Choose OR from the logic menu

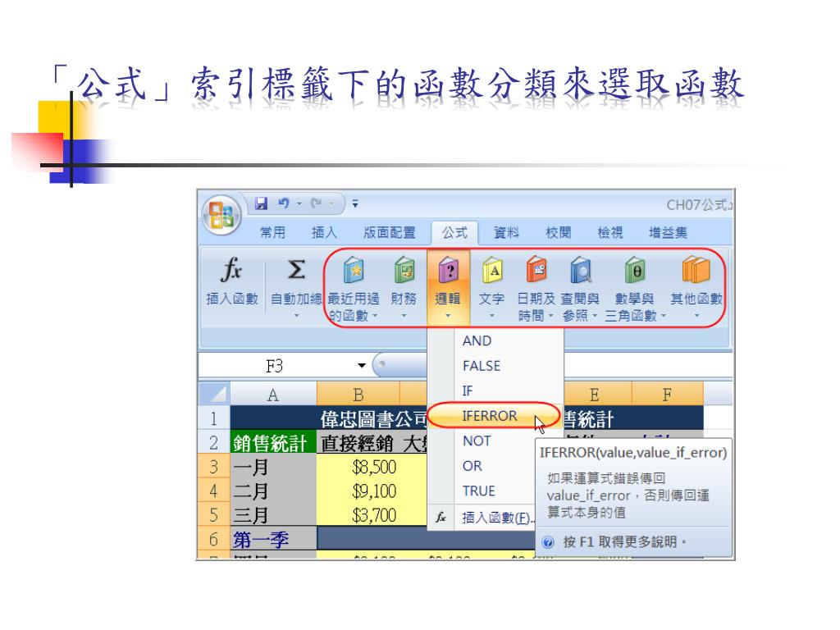pyautogui.click(x=482, y=466)
